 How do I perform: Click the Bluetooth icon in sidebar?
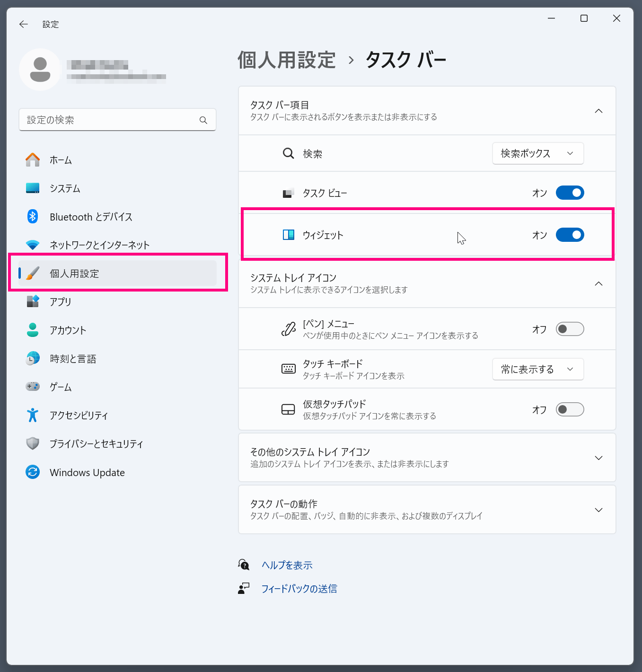33,217
